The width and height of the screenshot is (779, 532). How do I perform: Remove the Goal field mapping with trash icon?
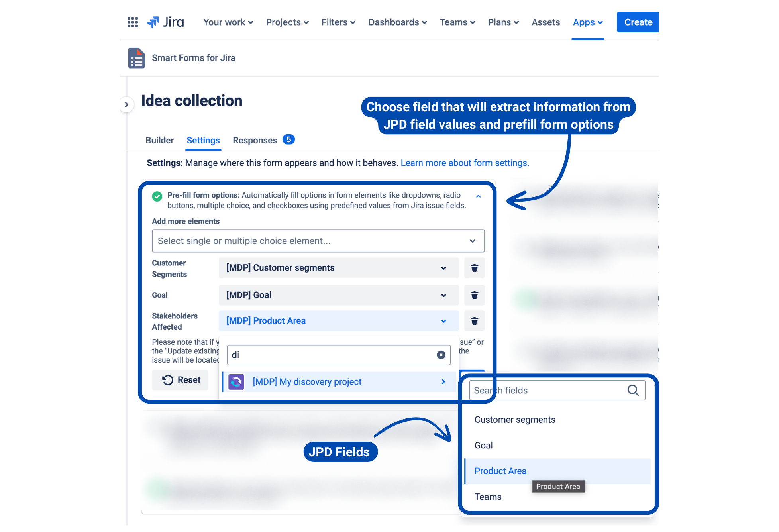[x=474, y=295]
